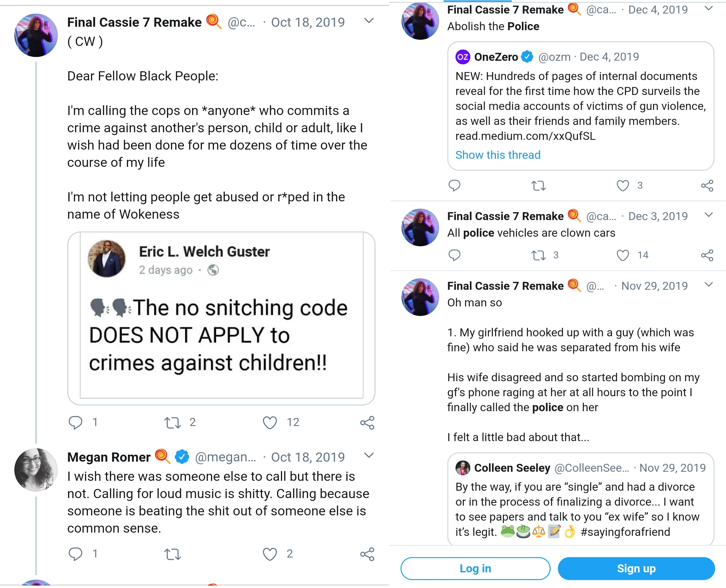The image size is (726, 588).
Task: Open the options chevron on Oct 18 Cassie tweet
Action: [369, 21]
